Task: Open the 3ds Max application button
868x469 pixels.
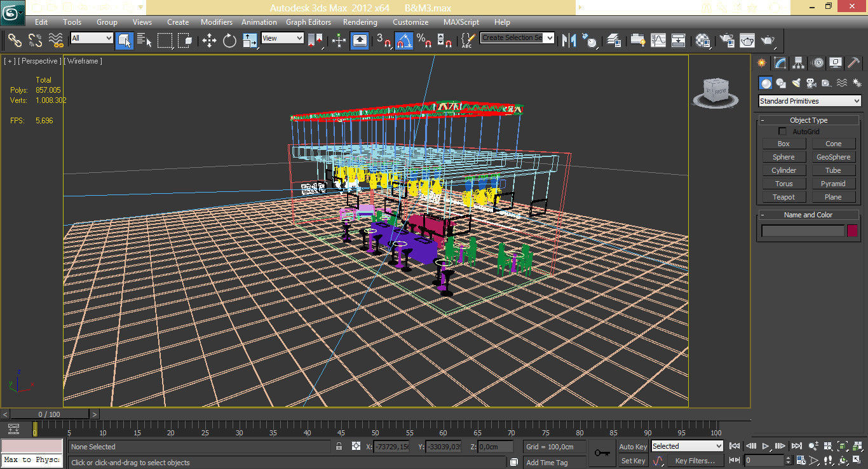Action: coord(13,12)
